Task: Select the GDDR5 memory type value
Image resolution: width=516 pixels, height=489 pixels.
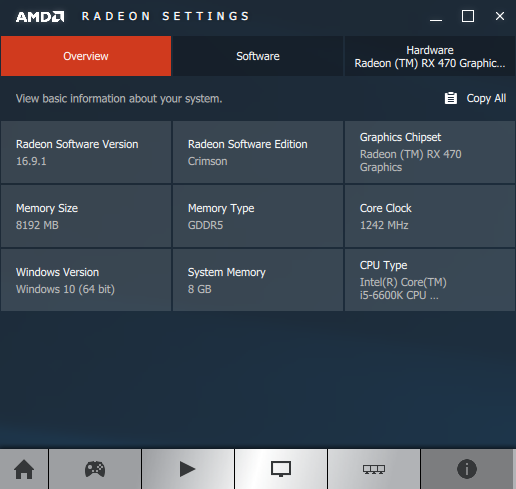Action: click(x=205, y=225)
